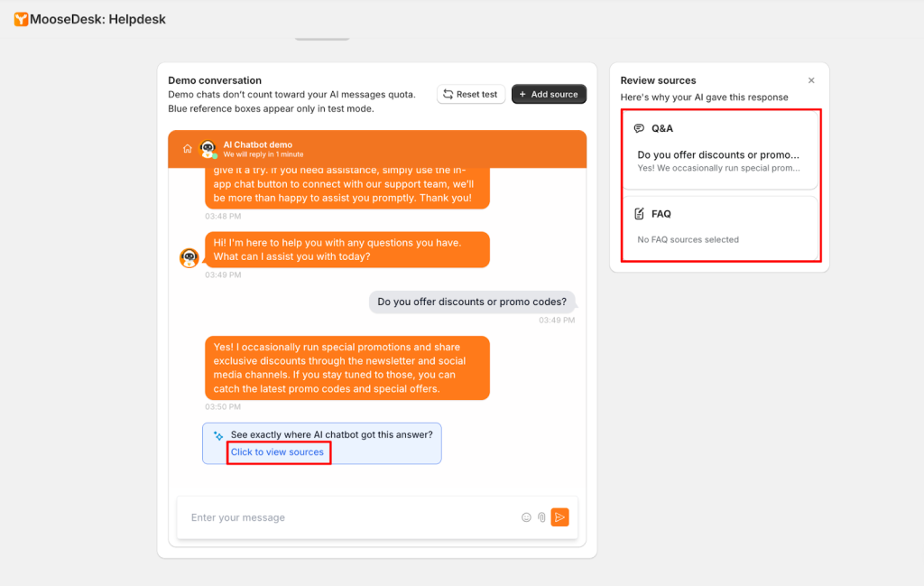Close the Review sources panel
The width and height of the screenshot is (924, 586).
[811, 80]
